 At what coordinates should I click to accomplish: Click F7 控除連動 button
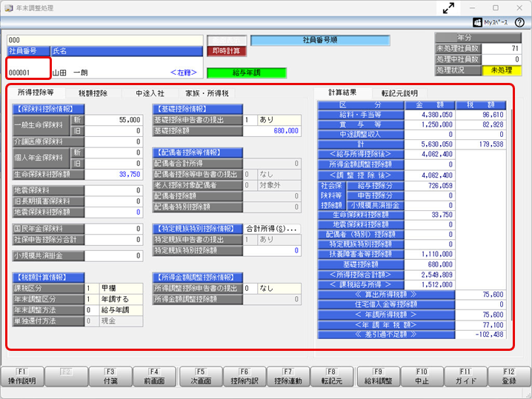pos(288,377)
